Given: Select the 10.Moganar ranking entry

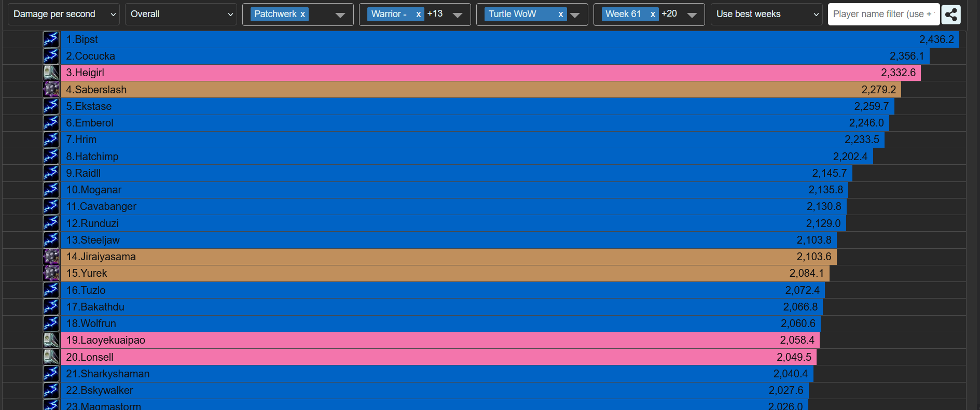Looking at the screenshot, I should pos(455,190).
